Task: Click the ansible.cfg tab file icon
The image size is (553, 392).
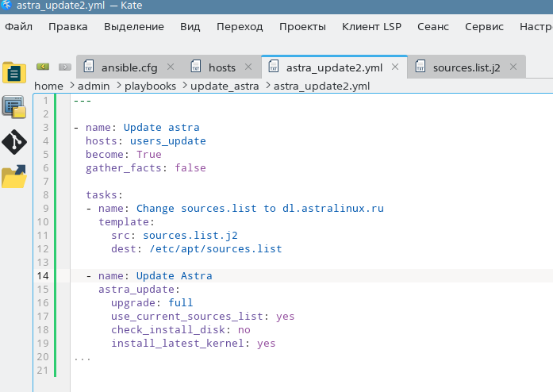Action: tap(89, 67)
